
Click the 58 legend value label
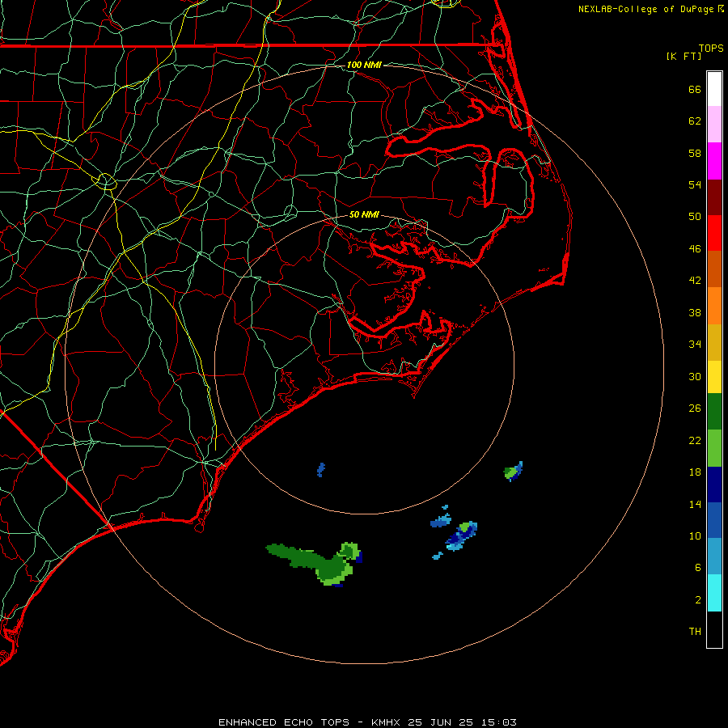(695, 153)
